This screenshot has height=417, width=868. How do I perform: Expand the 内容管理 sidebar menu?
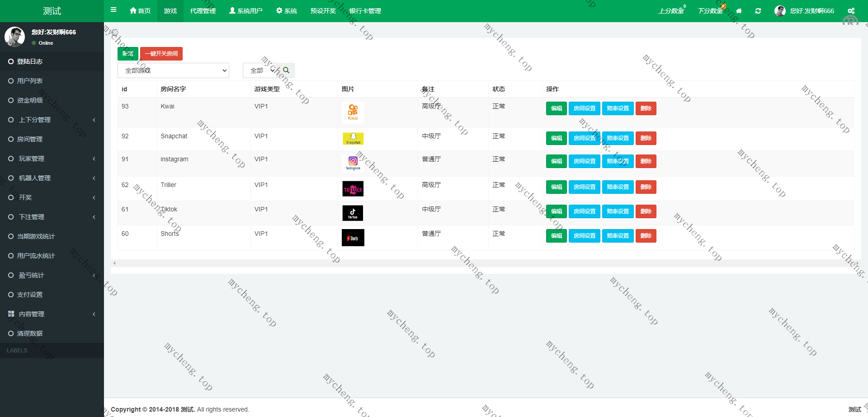52,314
